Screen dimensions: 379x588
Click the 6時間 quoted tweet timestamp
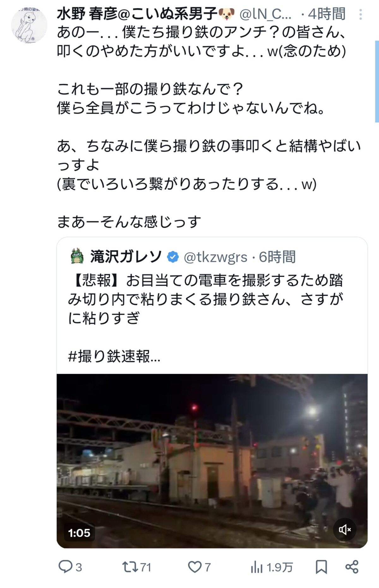277,257
